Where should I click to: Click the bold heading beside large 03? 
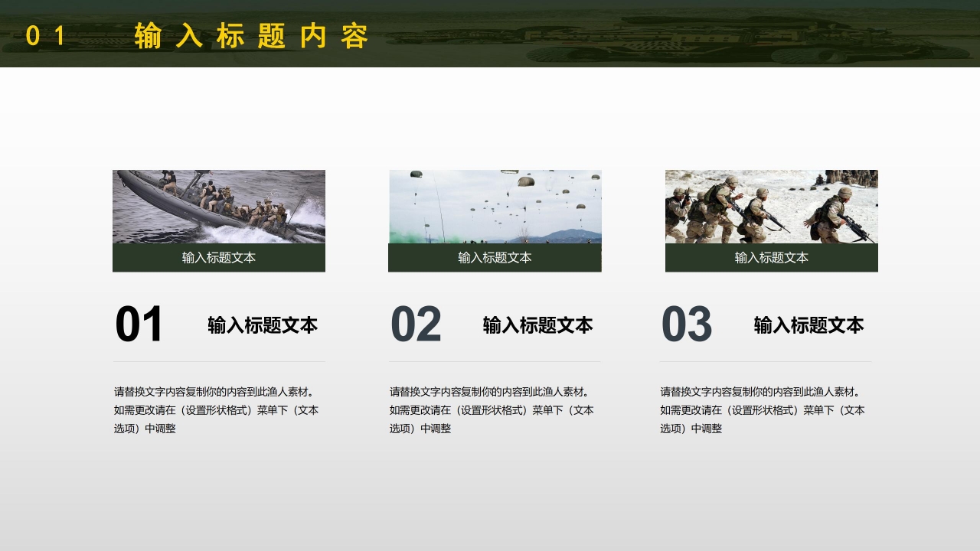click(808, 325)
